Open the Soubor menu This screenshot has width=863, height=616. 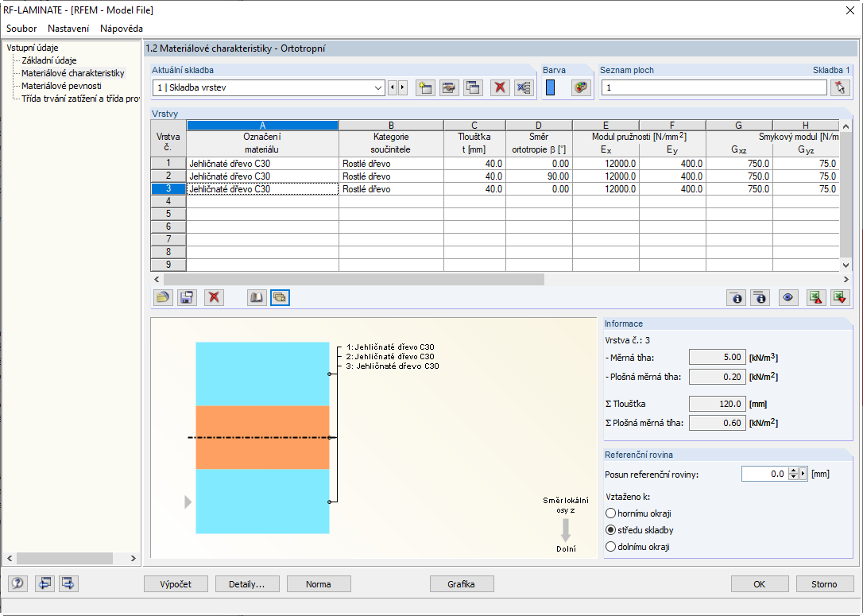(21, 29)
